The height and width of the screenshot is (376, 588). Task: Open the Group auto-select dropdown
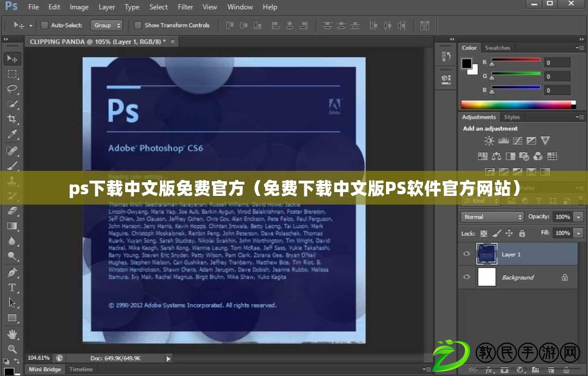click(x=107, y=25)
